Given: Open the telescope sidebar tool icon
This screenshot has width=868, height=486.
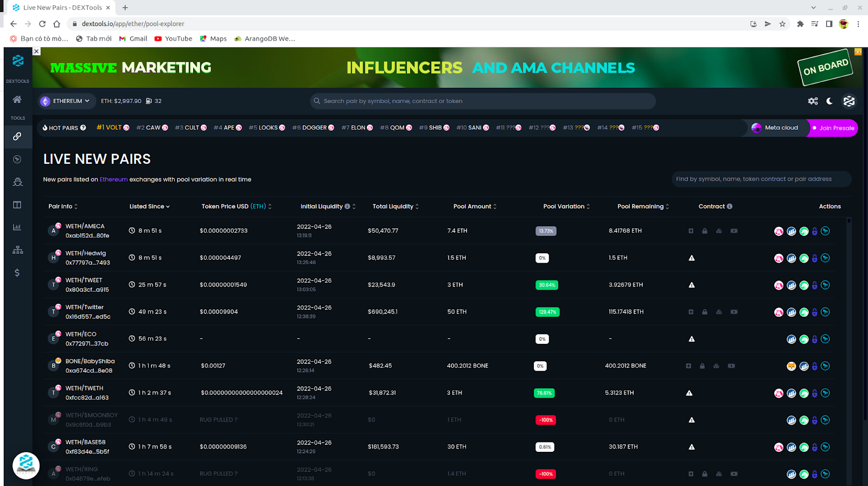Looking at the screenshot, I should tap(17, 159).
